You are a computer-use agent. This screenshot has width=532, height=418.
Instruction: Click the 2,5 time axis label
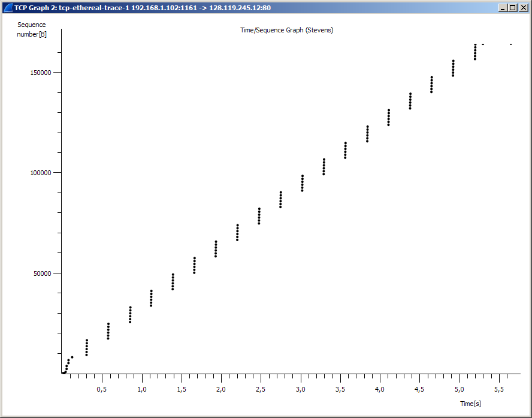pyautogui.click(x=261, y=389)
